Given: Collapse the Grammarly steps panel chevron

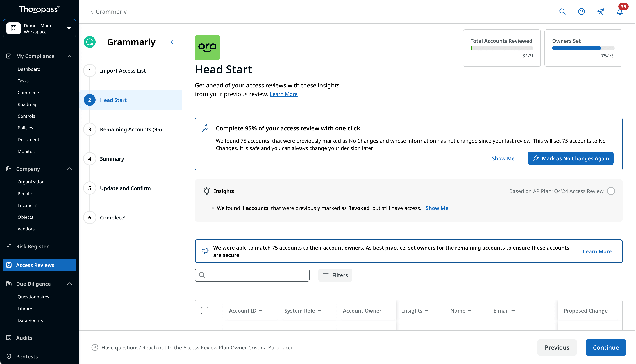Looking at the screenshot, I should click(172, 42).
